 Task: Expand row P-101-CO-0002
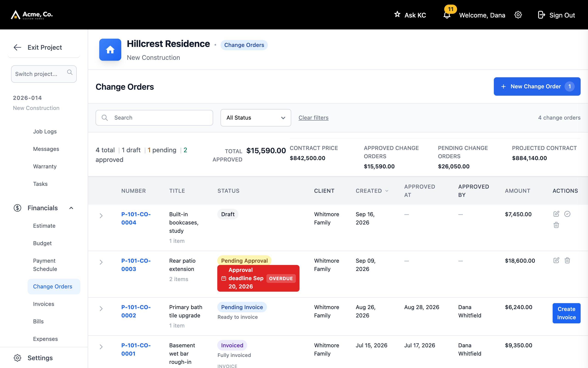click(x=101, y=309)
